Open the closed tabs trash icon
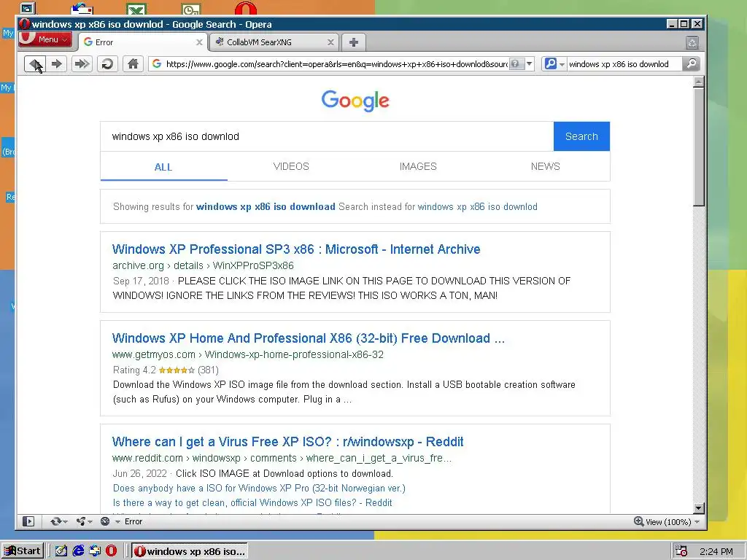This screenshot has width=747, height=560. [692, 43]
